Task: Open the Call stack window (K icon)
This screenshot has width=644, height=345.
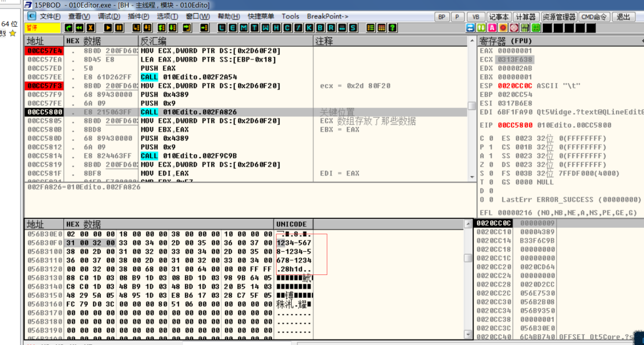Action: pos(308,28)
